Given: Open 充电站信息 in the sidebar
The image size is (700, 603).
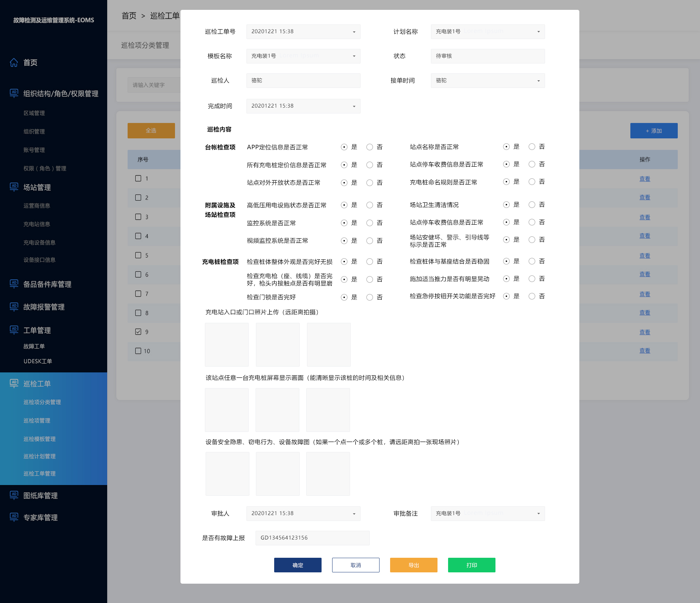Looking at the screenshot, I should click(37, 224).
